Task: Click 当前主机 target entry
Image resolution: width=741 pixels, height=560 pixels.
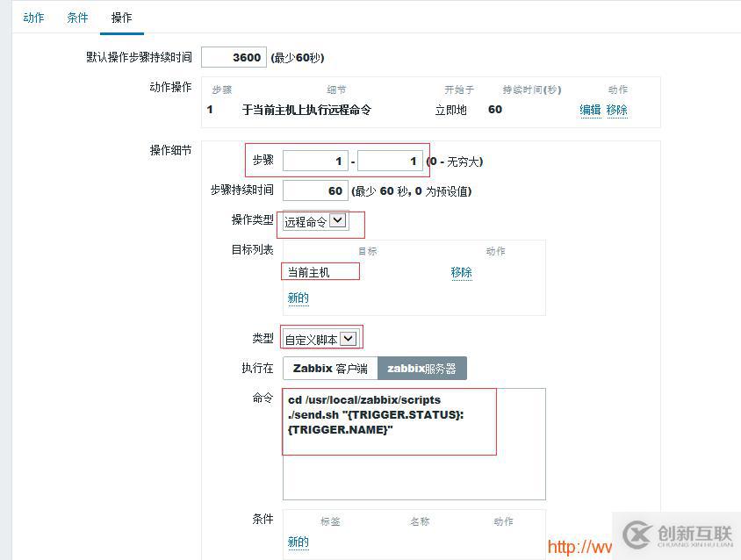Action: pyautogui.click(x=308, y=272)
